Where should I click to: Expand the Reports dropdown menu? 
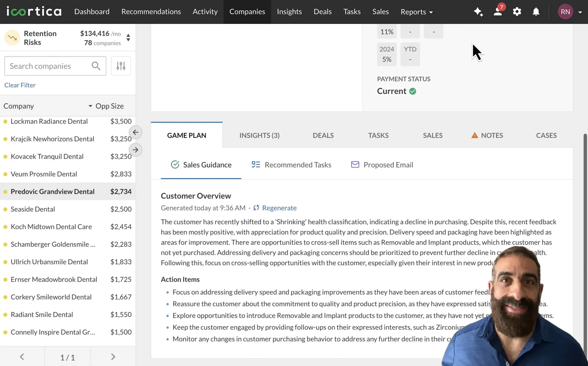(x=417, y=12)
